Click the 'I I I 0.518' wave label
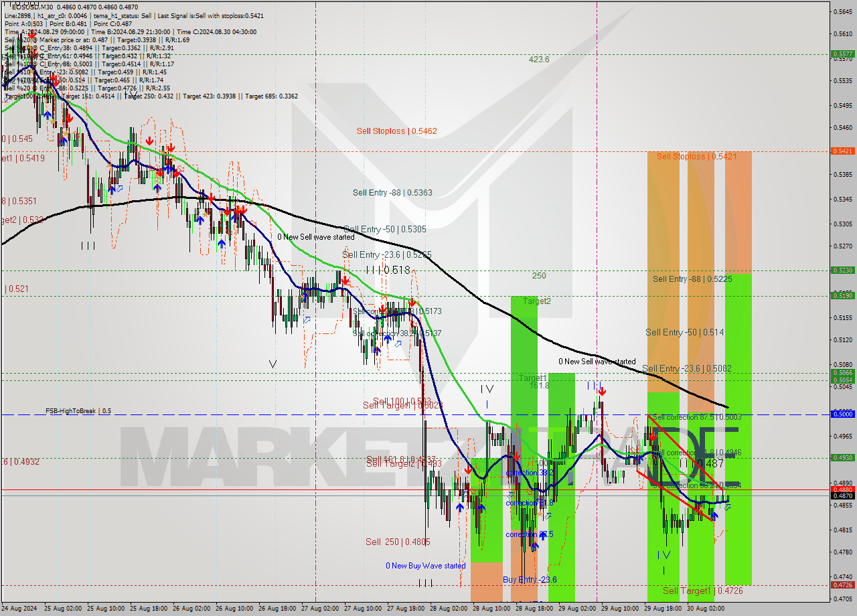Screen dimensions: 857x616 388,270
